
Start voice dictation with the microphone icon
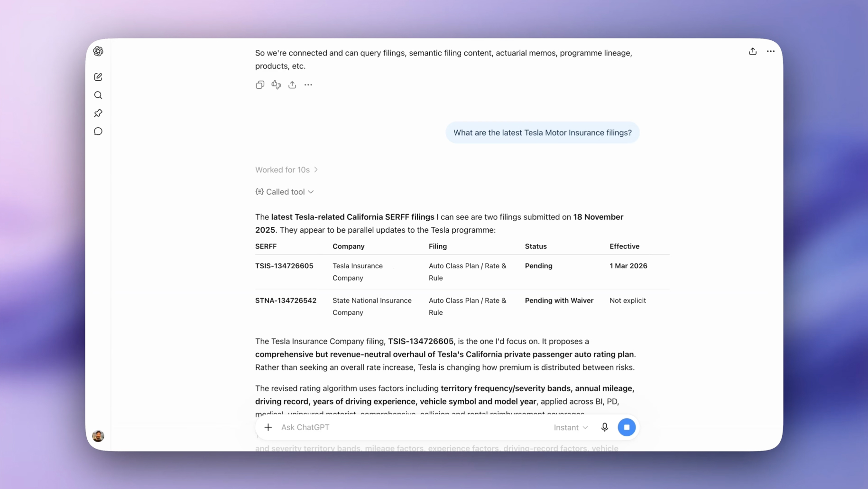[x=605, y=427]
